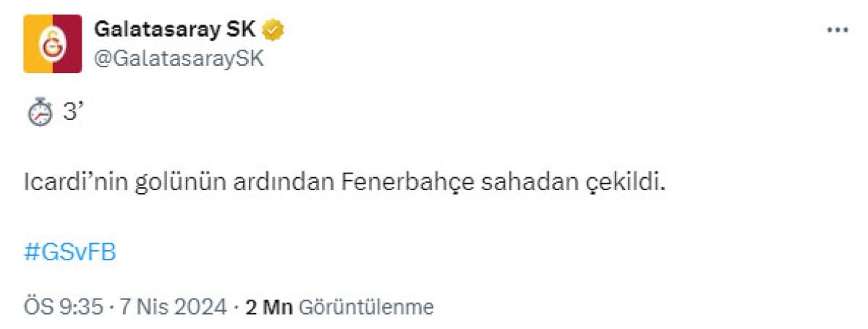Open the Galatasaray SK display name link

pyautogui.click(x=174, y=30)
